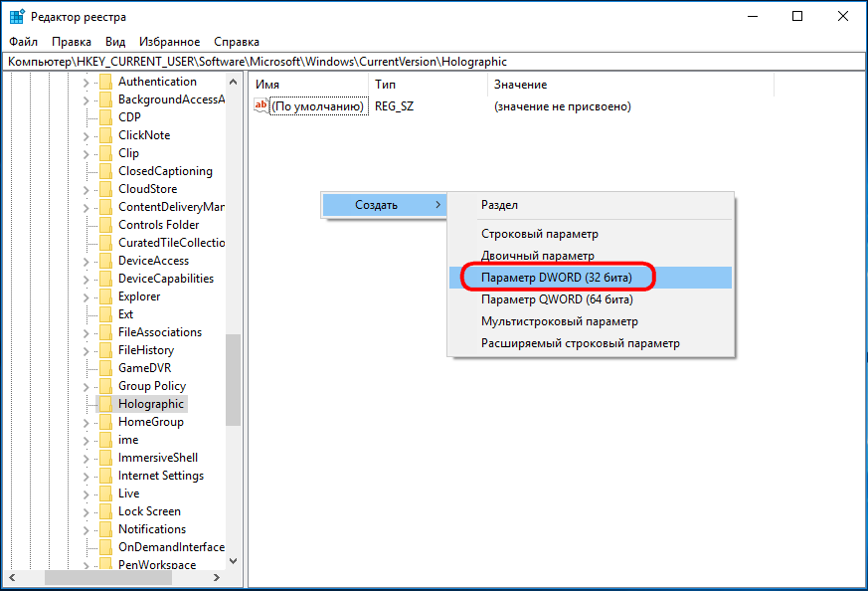Expand the Authentication key
The height and width of the screenshot is (591, 868).
tap(86, 84)
